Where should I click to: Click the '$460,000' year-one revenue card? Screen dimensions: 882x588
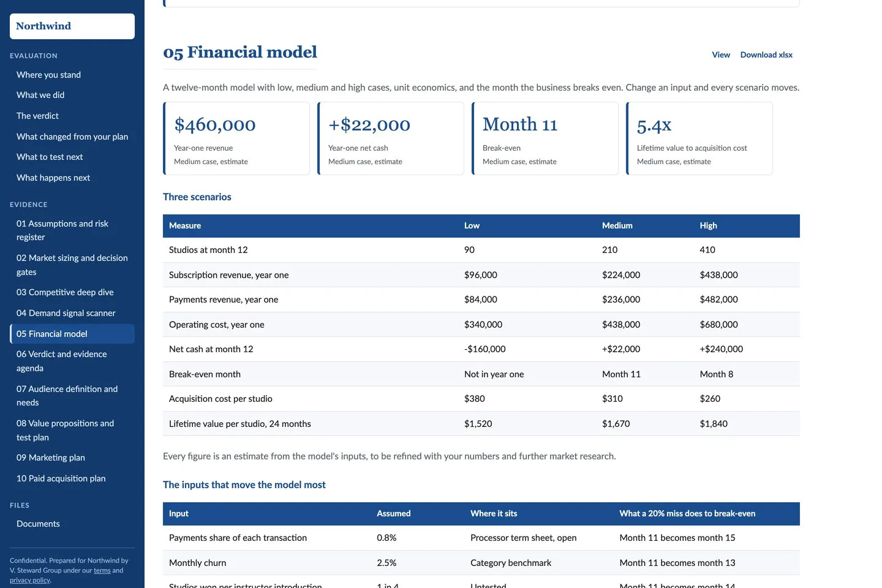[236, 138]
